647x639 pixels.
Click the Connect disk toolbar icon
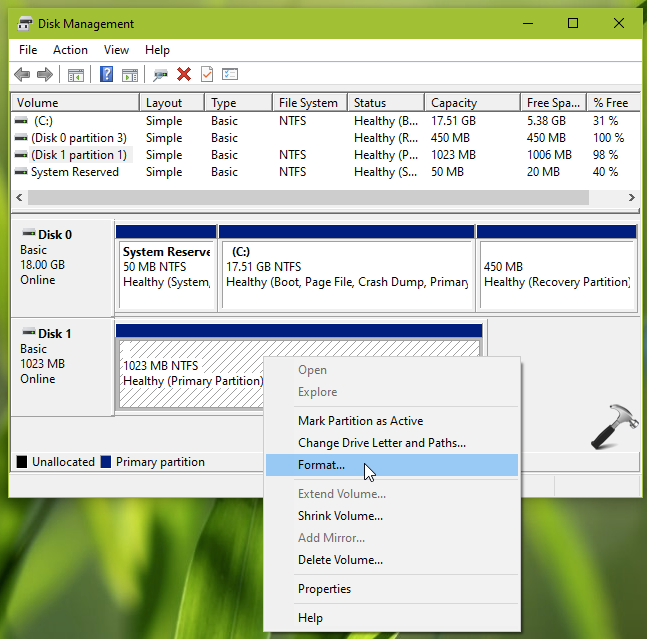160,75
